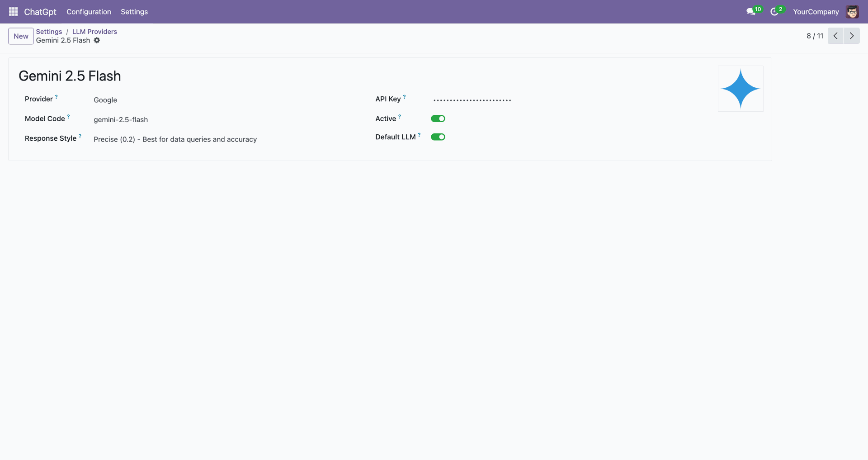Click the Model Code field label
Viewport: 868px width, 460px height.
45,119
